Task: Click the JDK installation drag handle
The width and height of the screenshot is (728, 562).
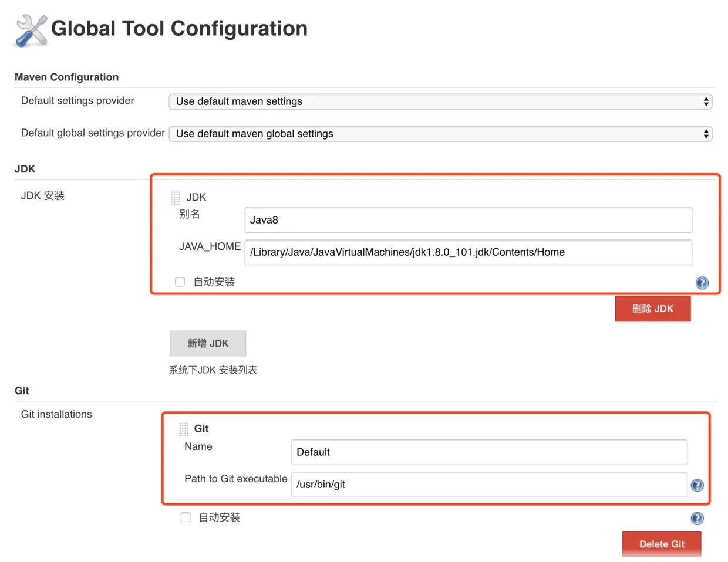Action: tap(176, 197)
